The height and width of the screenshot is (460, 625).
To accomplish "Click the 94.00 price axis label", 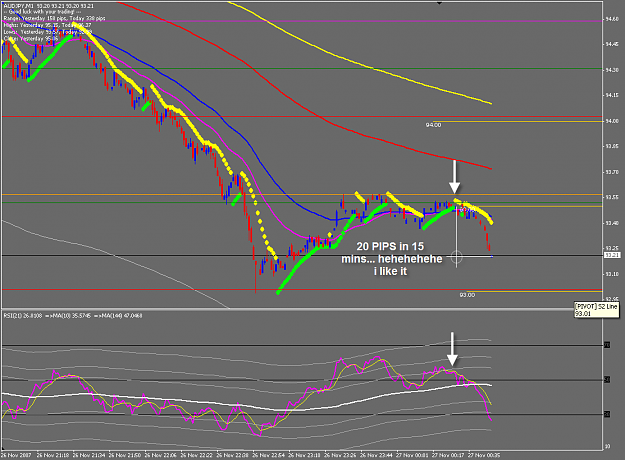I will (612, 121).
